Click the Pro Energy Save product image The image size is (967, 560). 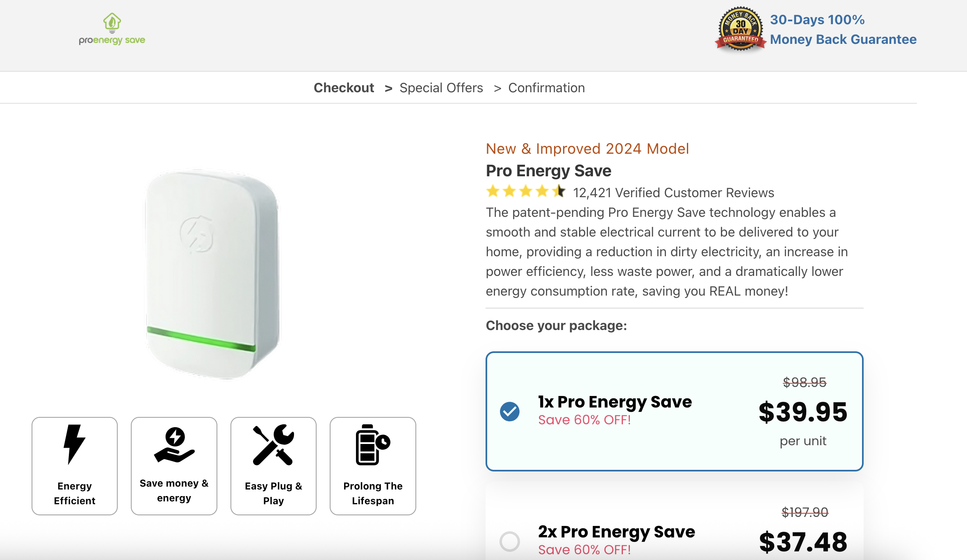212,273
